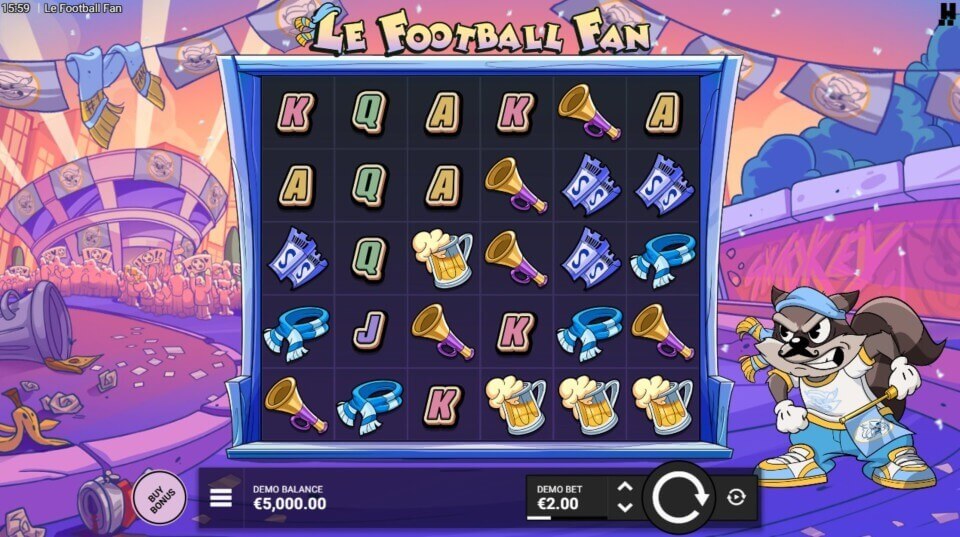Click the purple J symbol
This screenshot has width=960, height=537.
tap(369, 331)
